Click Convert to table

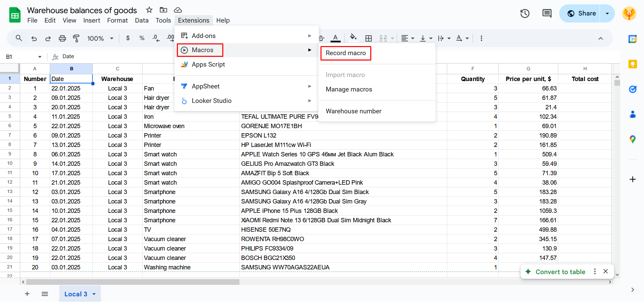pos(560,272)
